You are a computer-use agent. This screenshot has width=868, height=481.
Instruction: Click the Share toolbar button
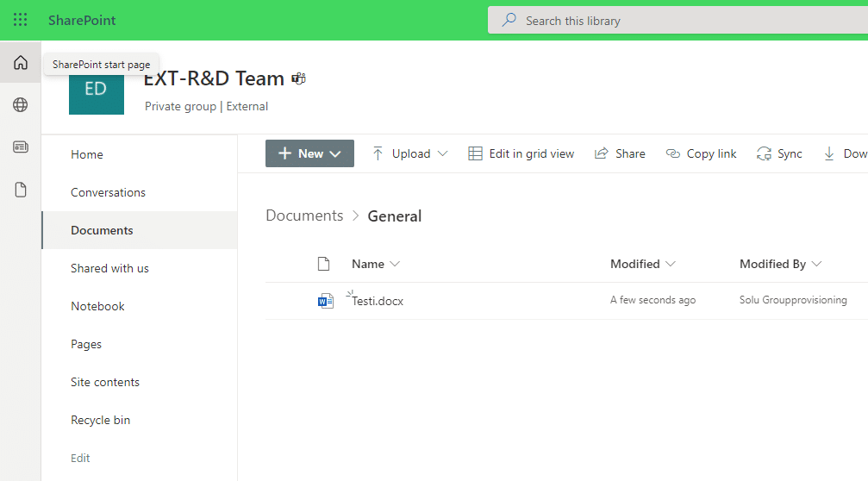click(x=620, y=153)
